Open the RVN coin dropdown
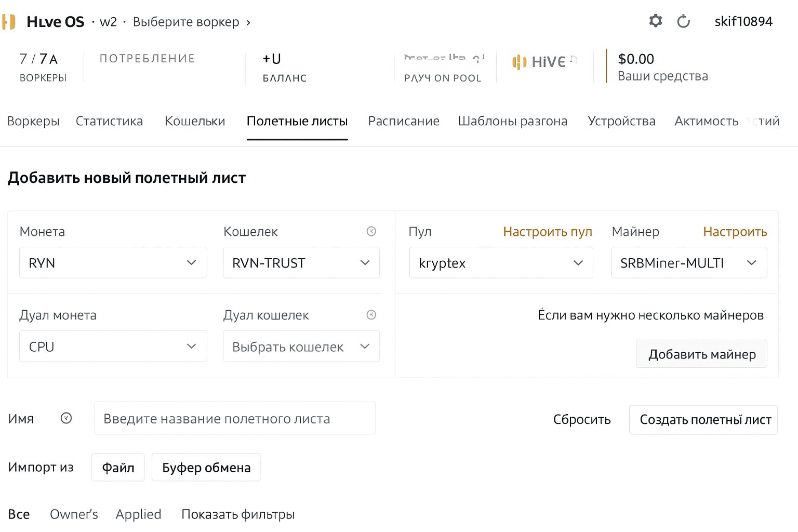798x532 pixels. tap(113, 262)
